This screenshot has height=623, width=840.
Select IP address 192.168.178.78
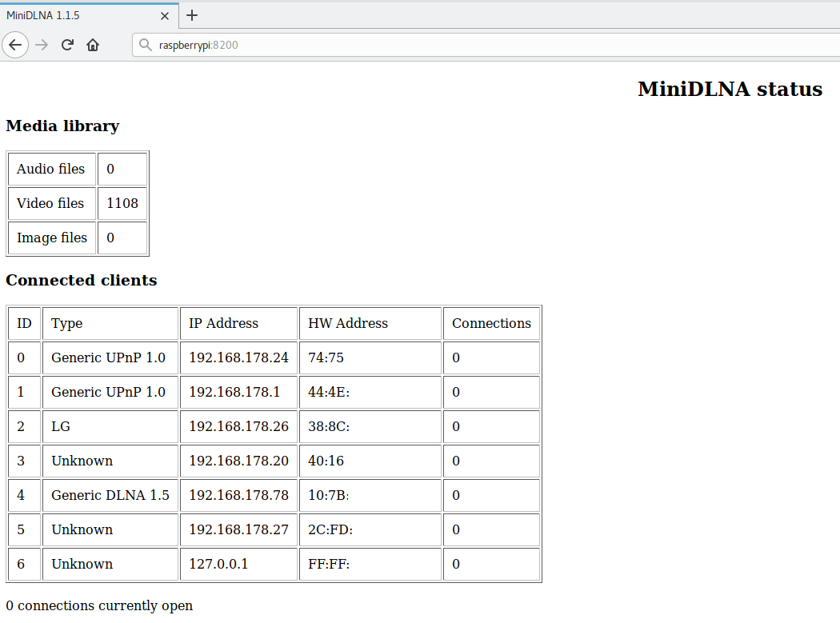coord(238,495)
